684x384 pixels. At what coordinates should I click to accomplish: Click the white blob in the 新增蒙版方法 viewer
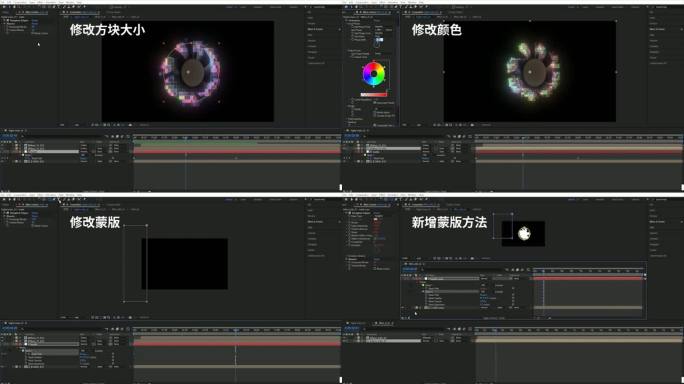524,234
